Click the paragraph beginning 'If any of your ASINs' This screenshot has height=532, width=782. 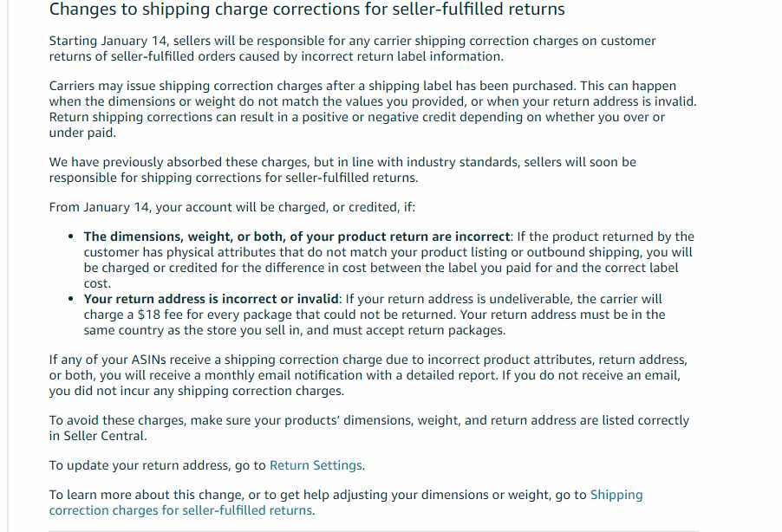pyautogui.click(x=368, y=375)
